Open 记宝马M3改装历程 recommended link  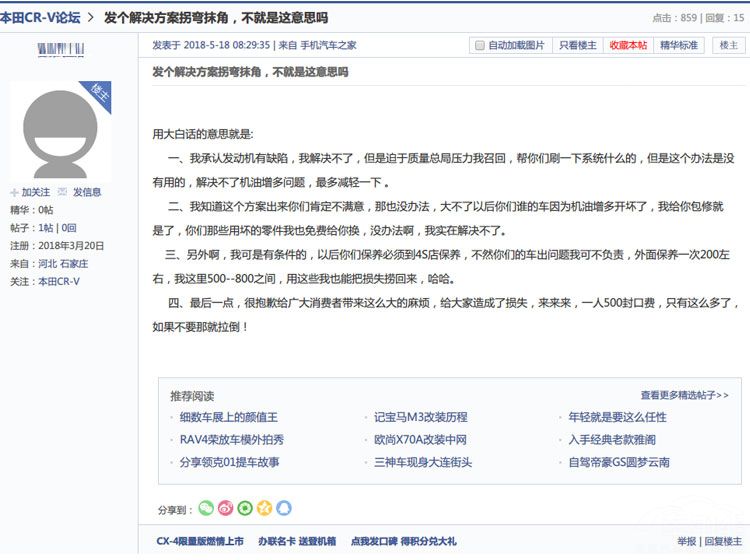point(420,417)
